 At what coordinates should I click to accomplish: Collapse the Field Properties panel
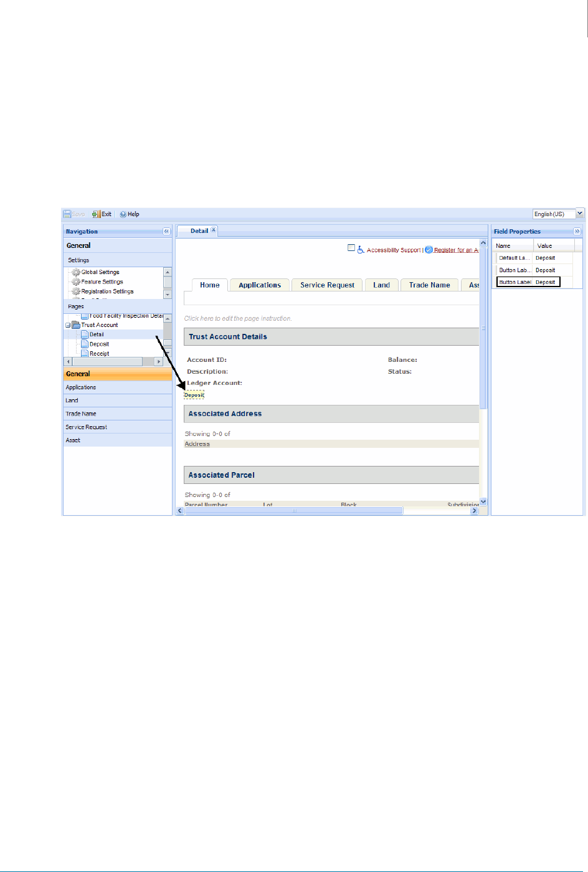pyautogui.click(x=577, y=231)
